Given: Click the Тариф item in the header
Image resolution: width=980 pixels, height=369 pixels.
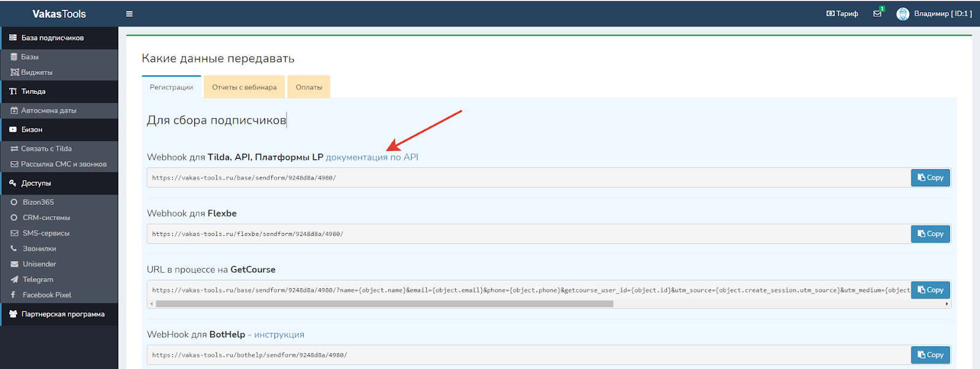Looking at the screenshot, I should 842,13.
